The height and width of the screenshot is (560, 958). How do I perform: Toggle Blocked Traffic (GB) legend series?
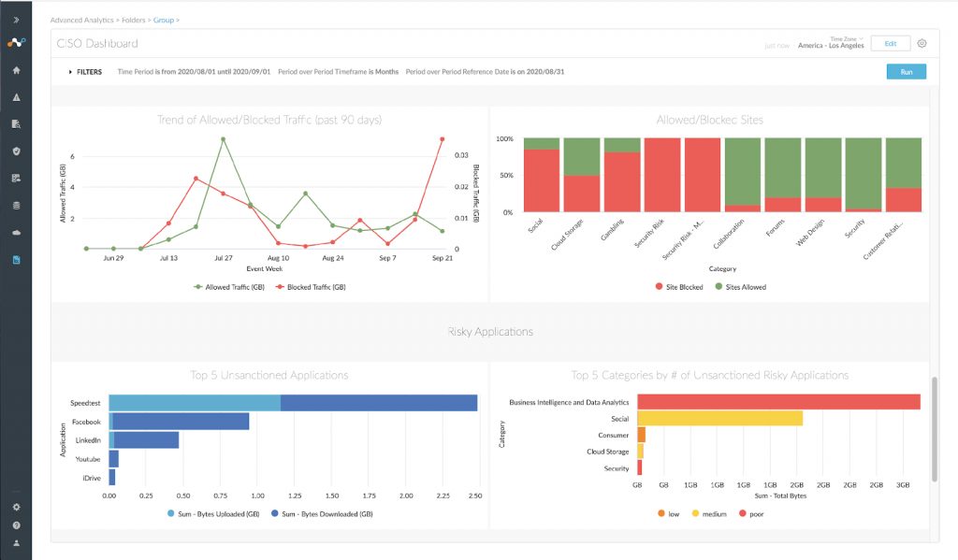coord(311,287)
